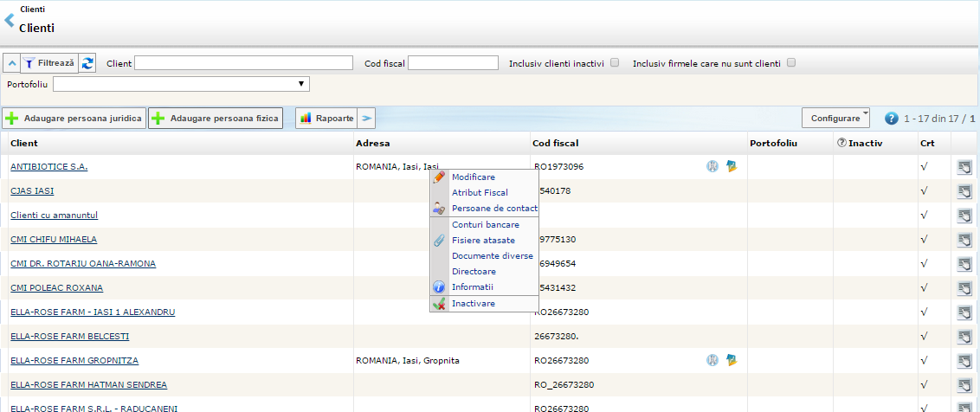Click Adaugare persoana juridica button
Image resolution: width=980 pixels, height=412 pixels.
(74, 119)
